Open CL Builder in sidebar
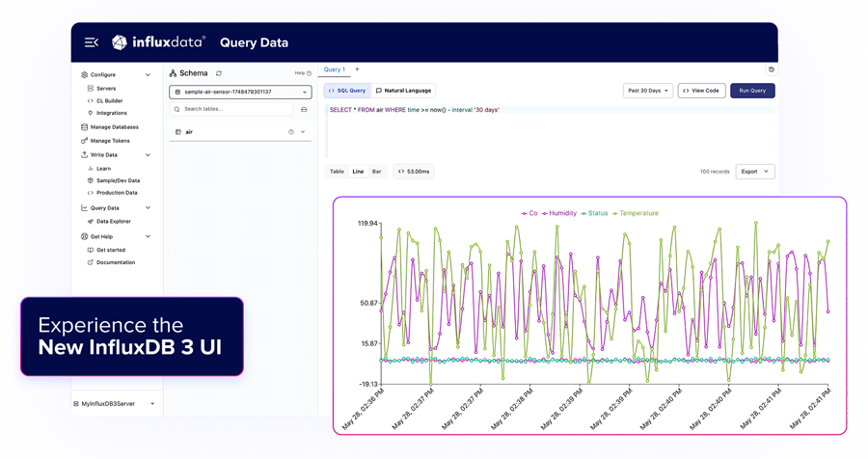This screenshot has height=459, width=868. [x=109, y=101]
